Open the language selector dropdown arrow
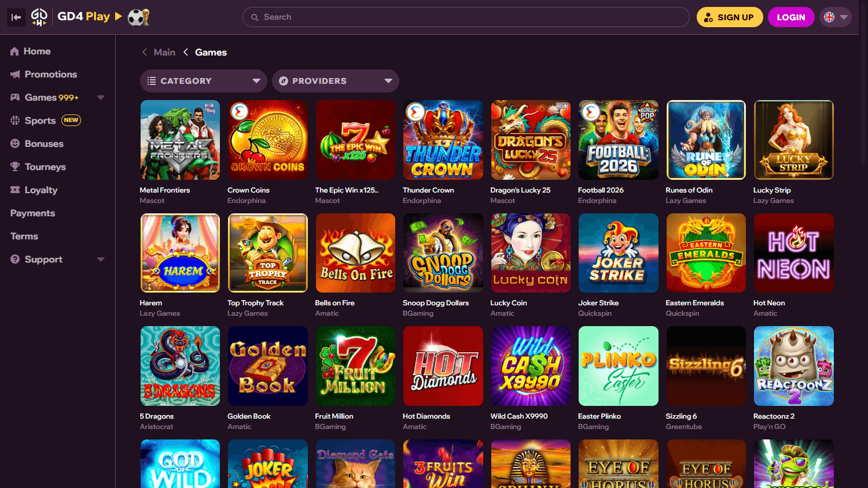The image size is (868, 488). point(844,17)
